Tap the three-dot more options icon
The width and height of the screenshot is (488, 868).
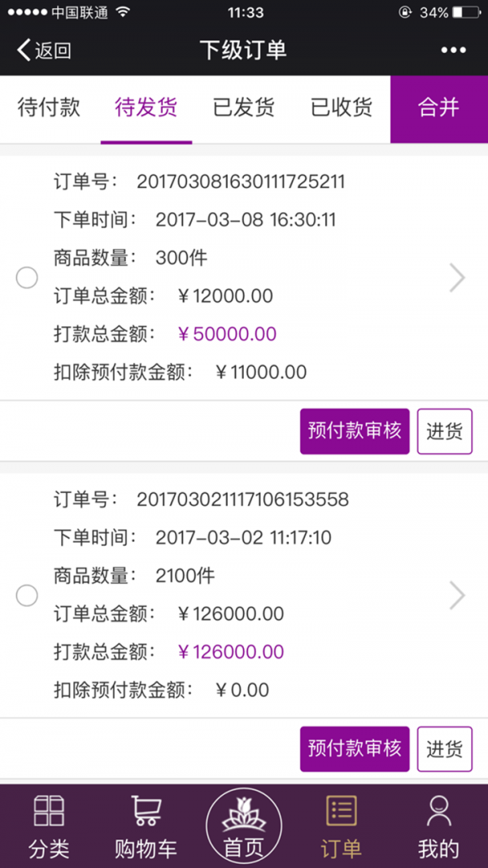point(453,50)
